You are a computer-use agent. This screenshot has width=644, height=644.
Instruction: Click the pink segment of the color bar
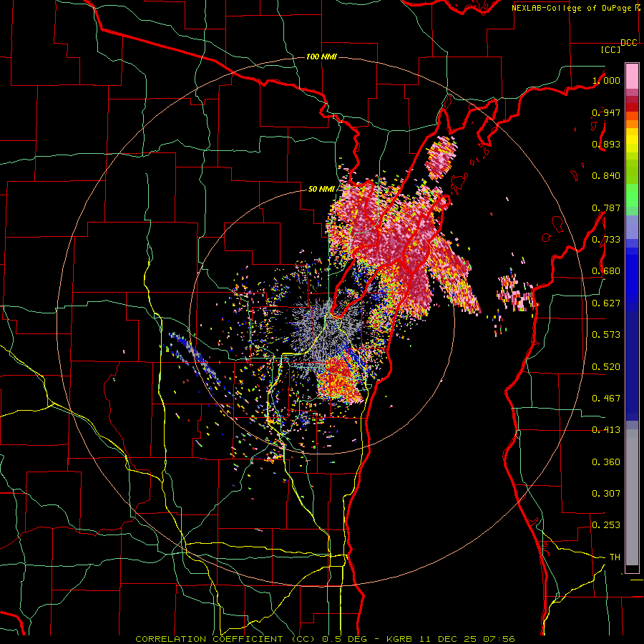632,76
